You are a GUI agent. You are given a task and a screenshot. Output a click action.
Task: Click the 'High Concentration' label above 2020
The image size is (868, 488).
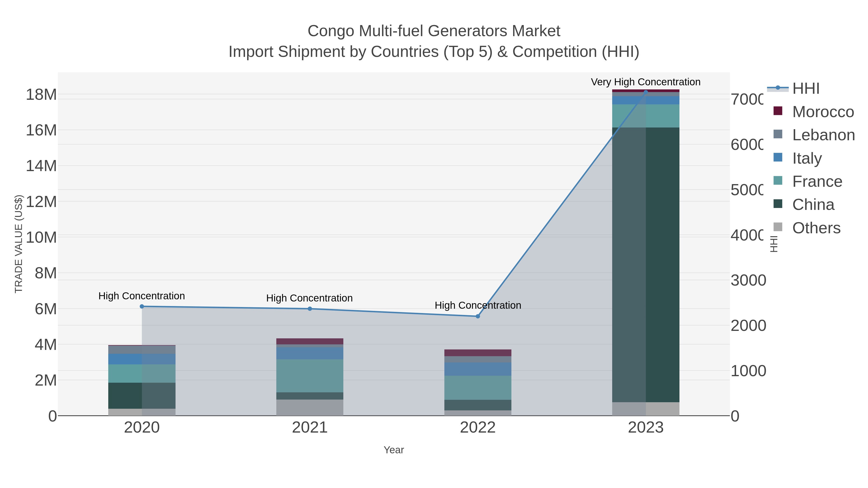point(142,296)
